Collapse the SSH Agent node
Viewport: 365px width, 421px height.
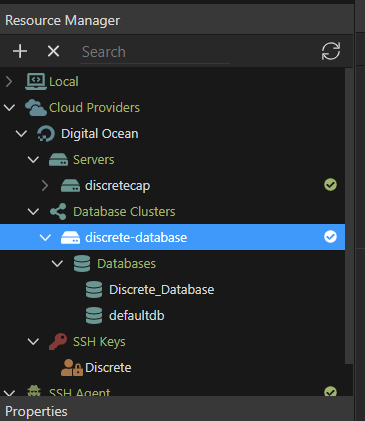point(9,393)
